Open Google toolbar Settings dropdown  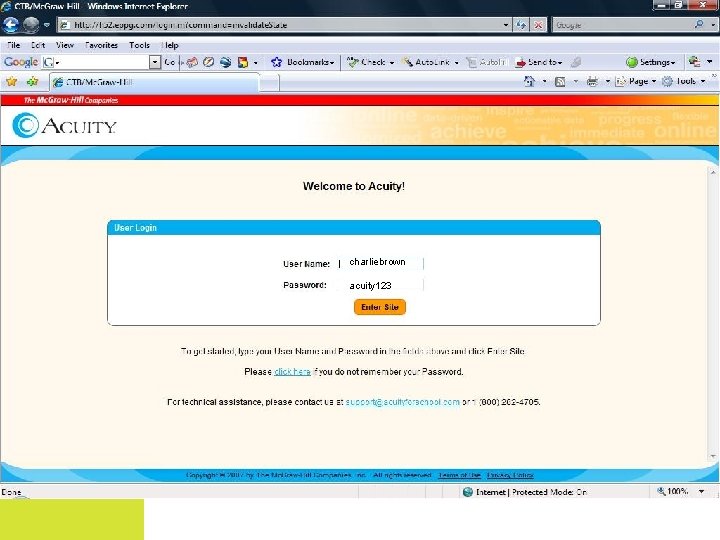click(651, 62)
